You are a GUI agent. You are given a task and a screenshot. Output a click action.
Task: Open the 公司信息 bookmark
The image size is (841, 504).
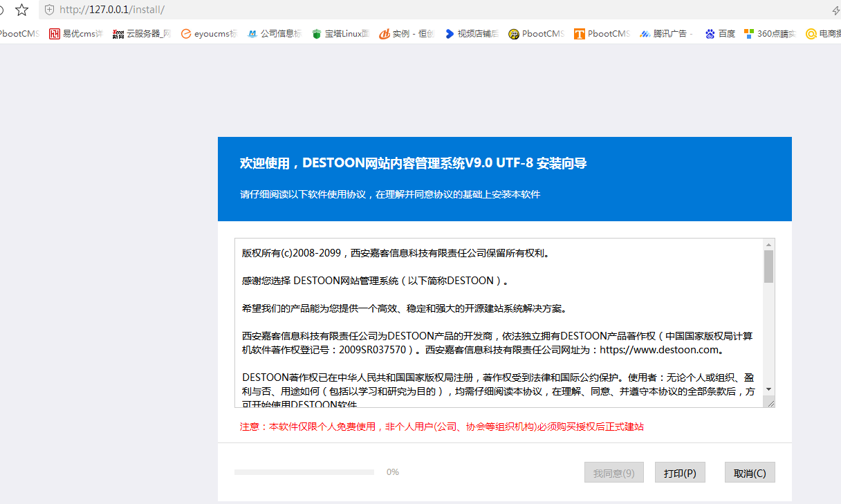(x=275, y=33)
